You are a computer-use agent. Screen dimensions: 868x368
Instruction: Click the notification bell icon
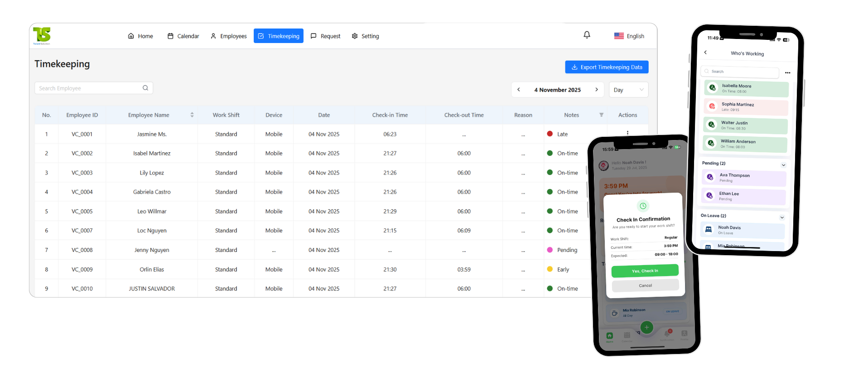tap(587, 35)
